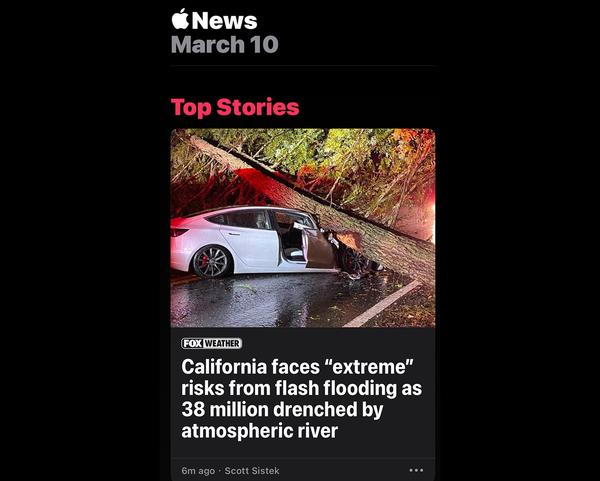Click the Apple logo in the header

click(180, 19)
